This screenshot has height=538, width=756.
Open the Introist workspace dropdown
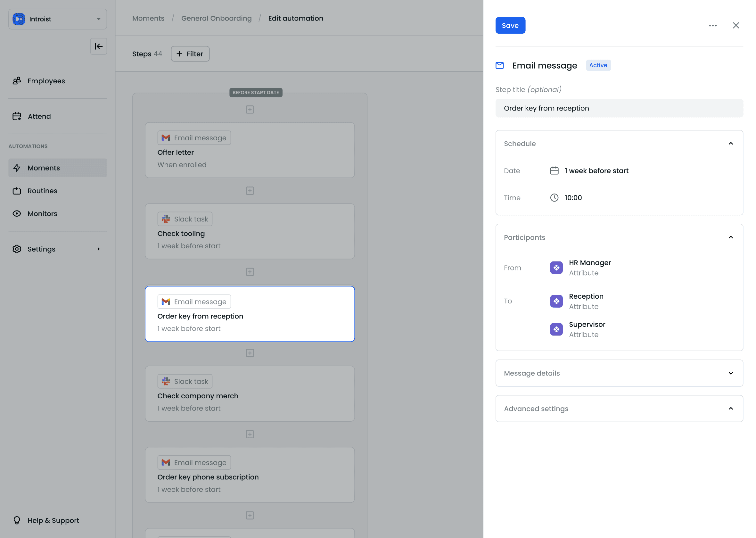(58, 19)
